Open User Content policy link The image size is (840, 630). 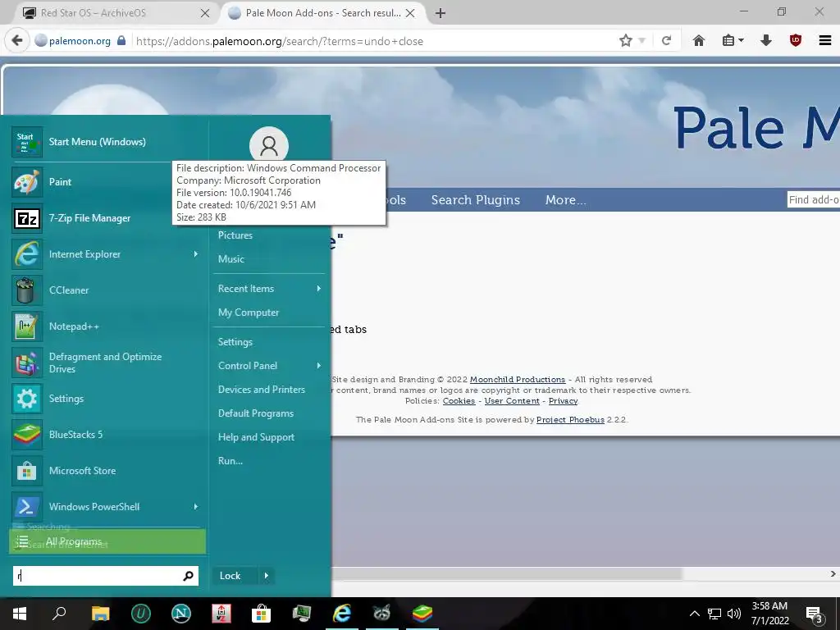[x=512, y=400]
